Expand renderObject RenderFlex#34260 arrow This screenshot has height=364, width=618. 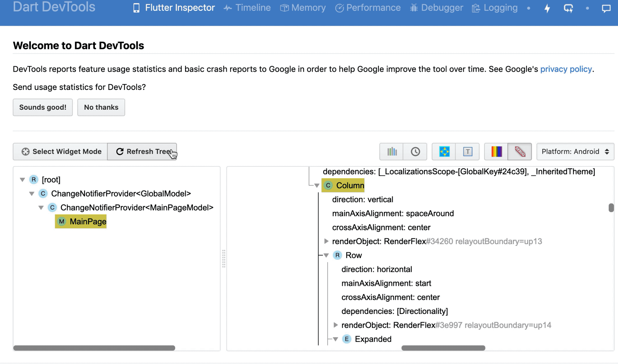pyautogui.click(x=326, y=241)
